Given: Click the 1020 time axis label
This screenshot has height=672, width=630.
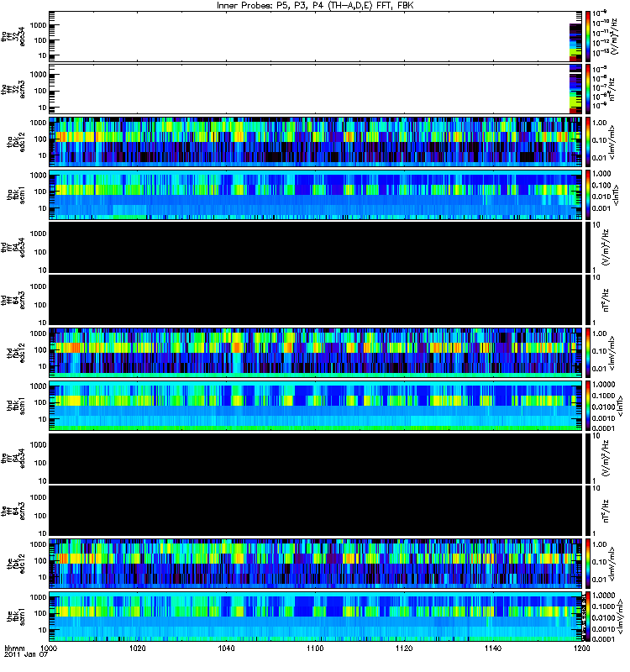Looking at the screenshot, I should point(137,648).
